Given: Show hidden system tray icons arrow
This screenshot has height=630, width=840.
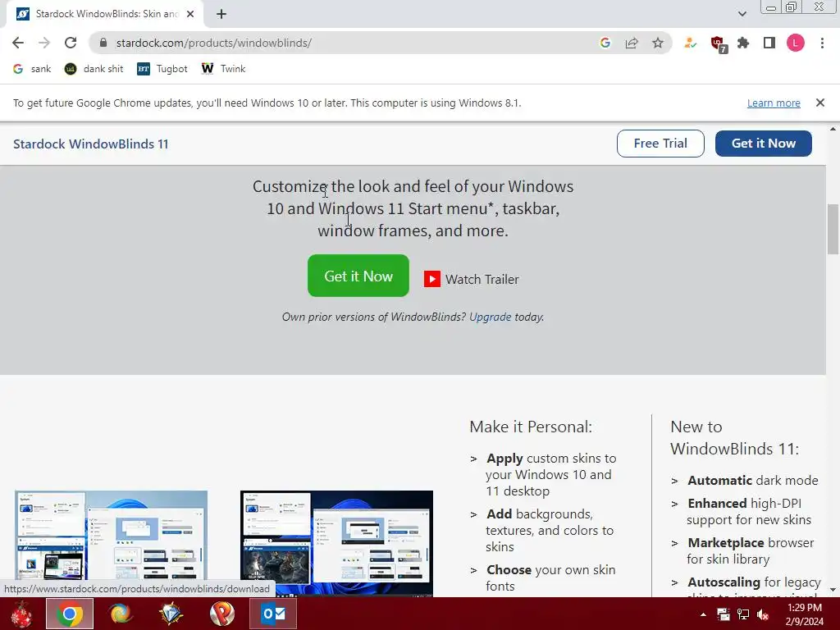Looking at the screenshot, I should pos(703,614).
